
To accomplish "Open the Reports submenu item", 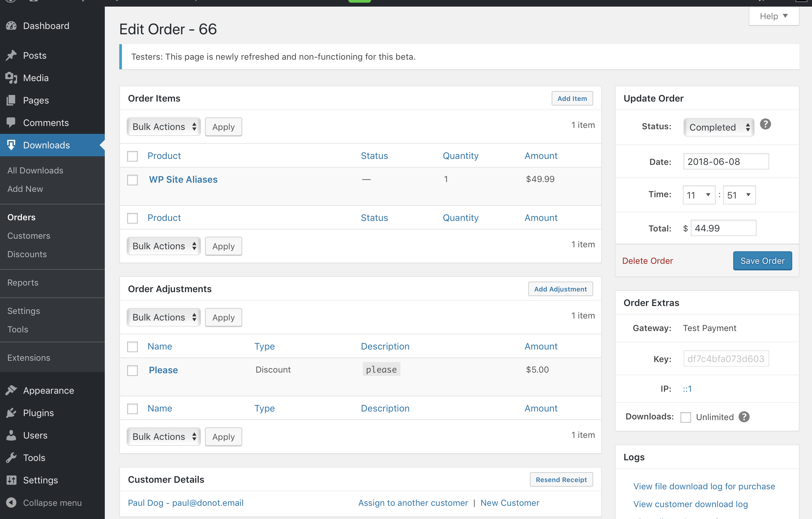I will [23, 283].
